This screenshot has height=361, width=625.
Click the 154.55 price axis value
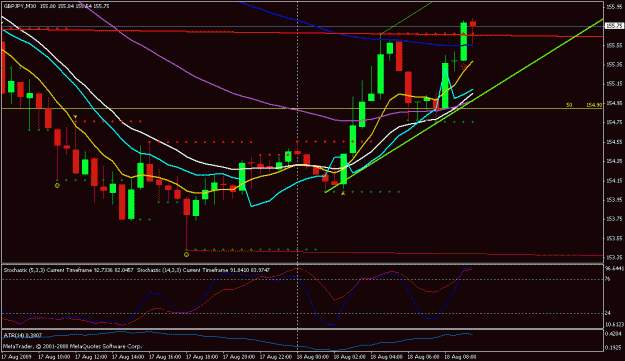(614, 142)
